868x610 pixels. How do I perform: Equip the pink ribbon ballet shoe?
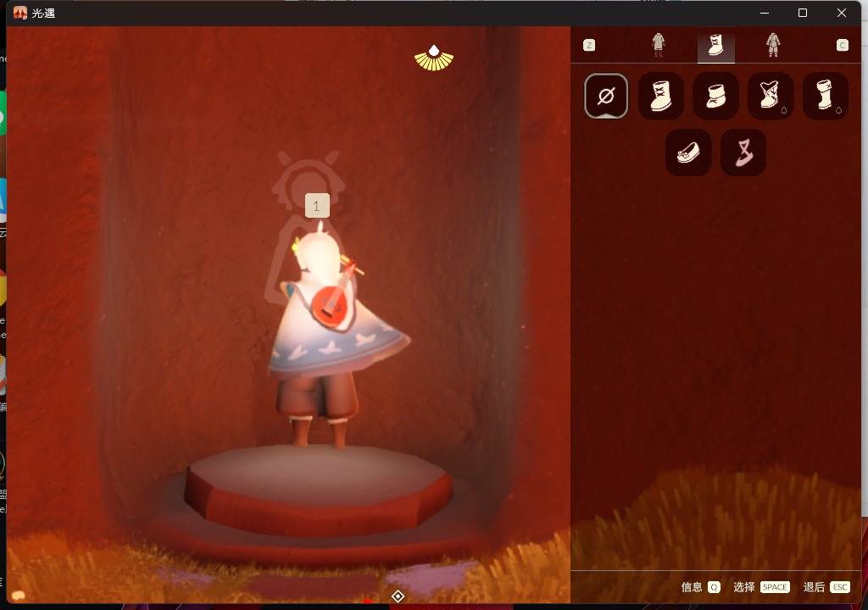tap(743, 152)
